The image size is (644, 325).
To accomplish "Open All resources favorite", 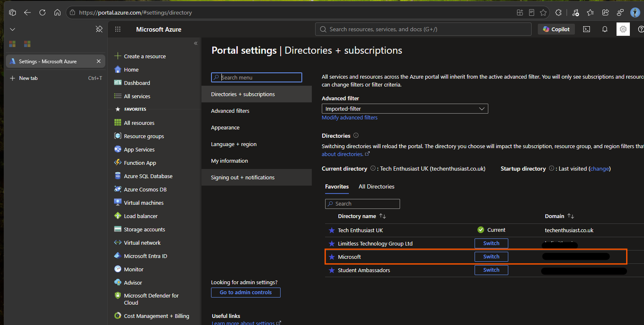I will [134, 123].
